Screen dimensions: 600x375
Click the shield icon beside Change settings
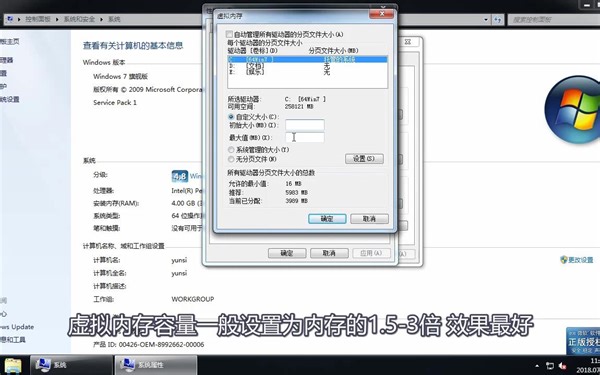(564, 260)
